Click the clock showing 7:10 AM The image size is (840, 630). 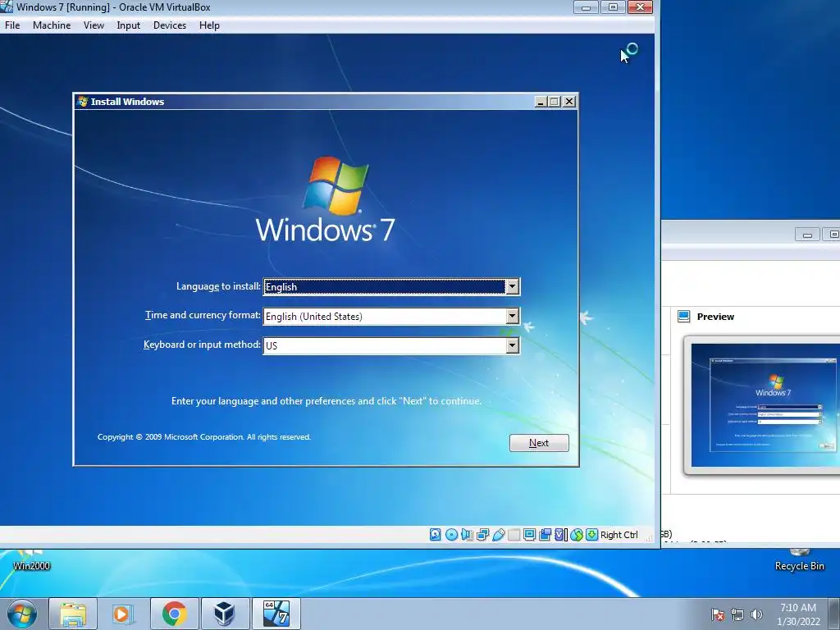click(797, 608)
